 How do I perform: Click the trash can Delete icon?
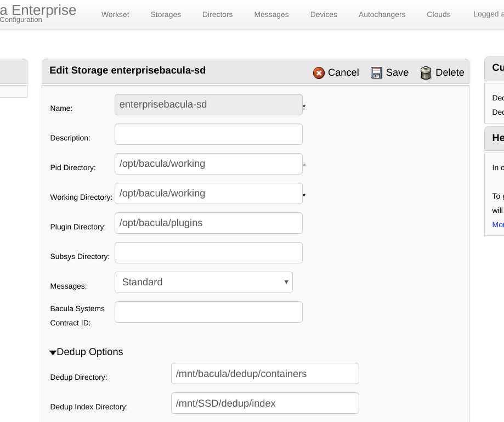pos(426,72)
